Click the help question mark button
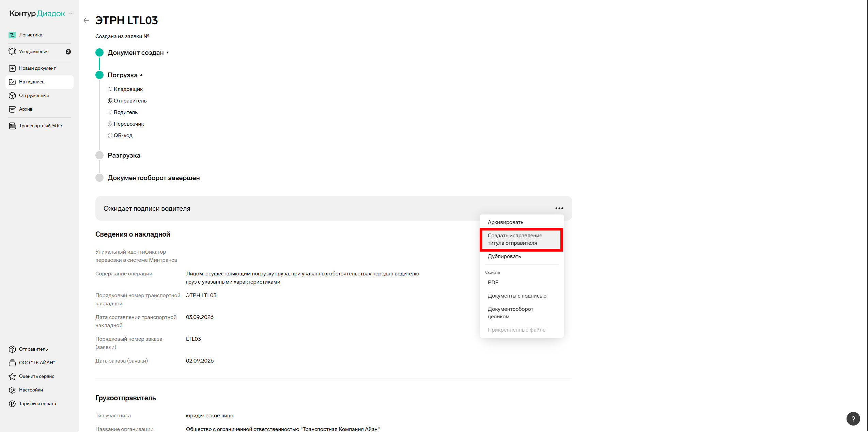 (x=853, y=418)
